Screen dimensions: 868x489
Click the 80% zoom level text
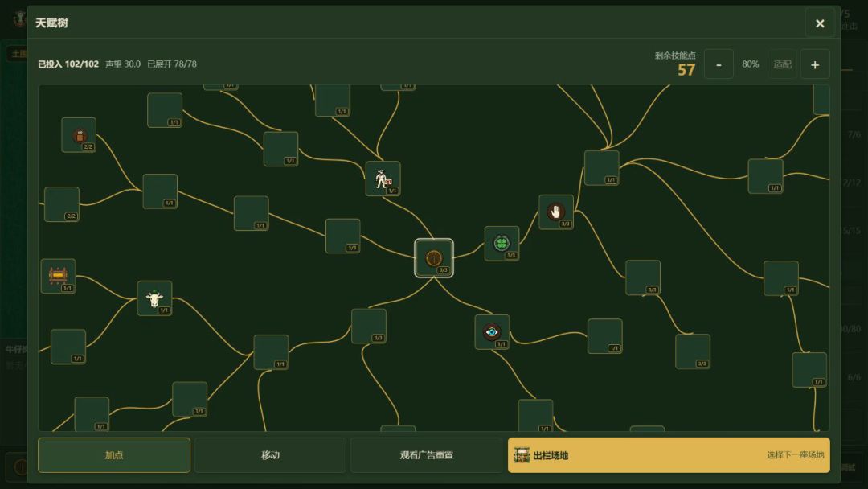click(750, 64)
